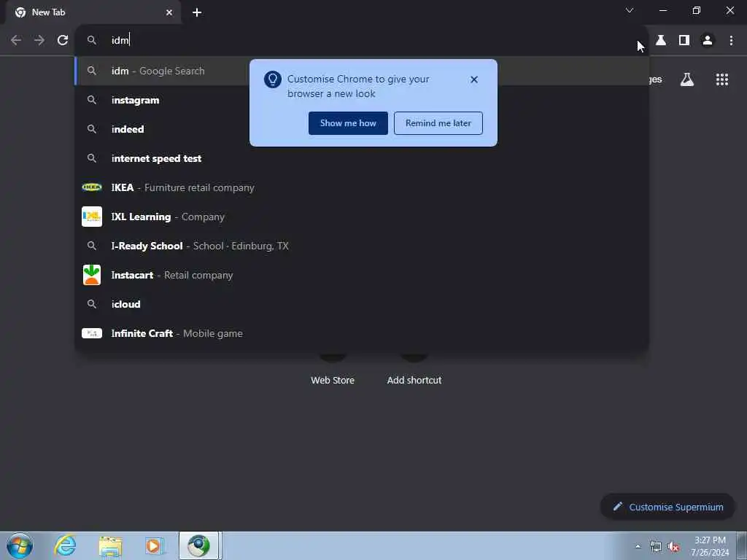Select the internet speed test suggestion
This screenshot has width=747, height=560.
coord(362,158)
